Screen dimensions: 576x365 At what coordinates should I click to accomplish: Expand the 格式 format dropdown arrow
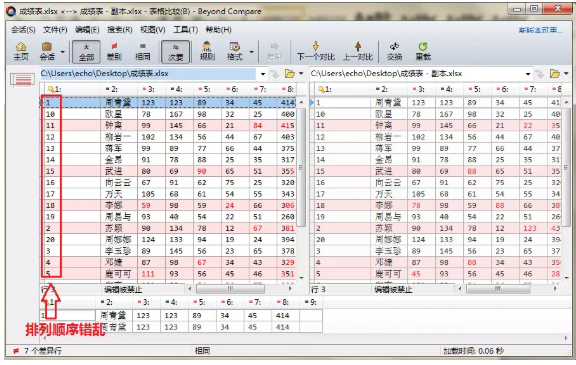coord(252,52)
